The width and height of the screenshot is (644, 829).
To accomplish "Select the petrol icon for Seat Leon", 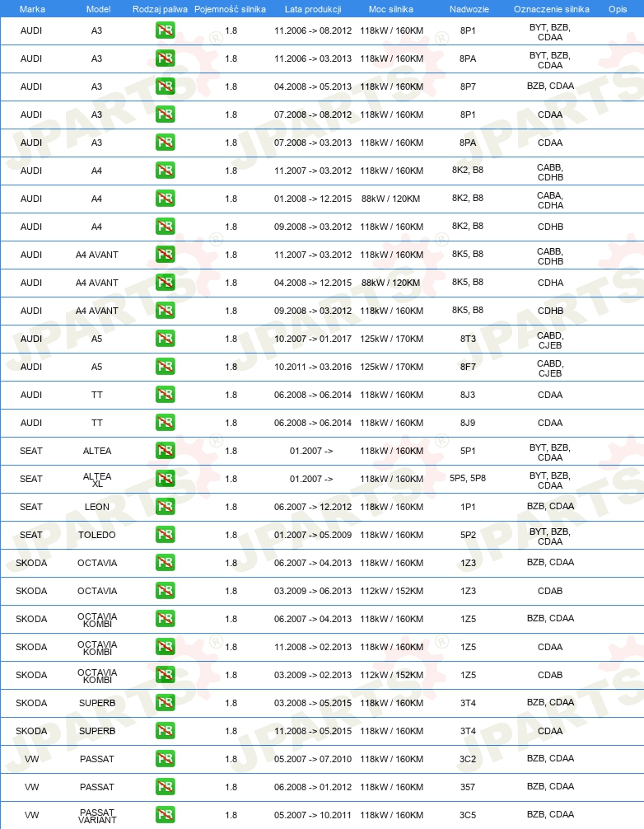I will [x=166, y=507].
